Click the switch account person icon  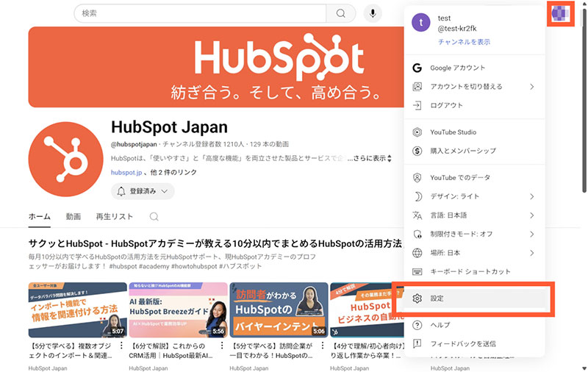coord(417,87)
